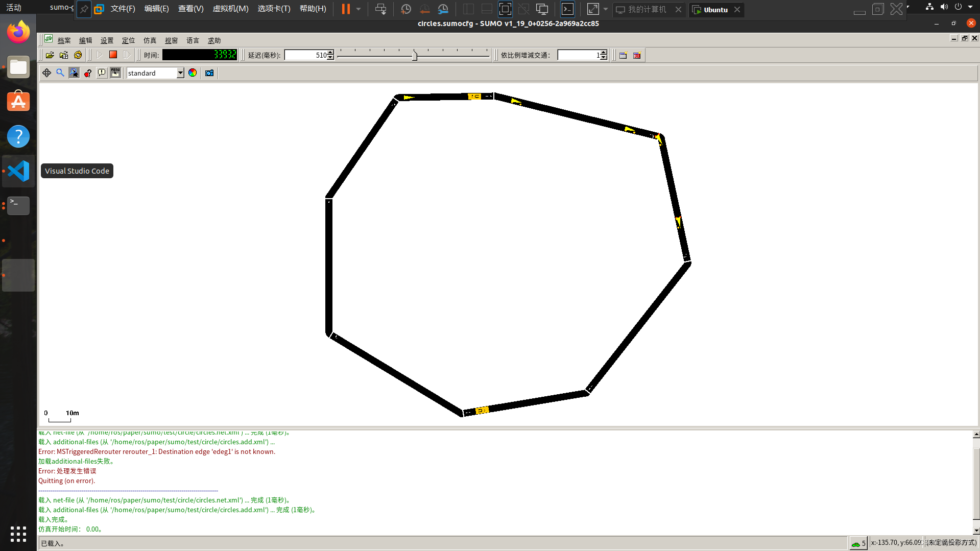This screenshot has height=551, width=980.
Task: Click the delay milliseconds input field
Action: (x=306, y=55)
